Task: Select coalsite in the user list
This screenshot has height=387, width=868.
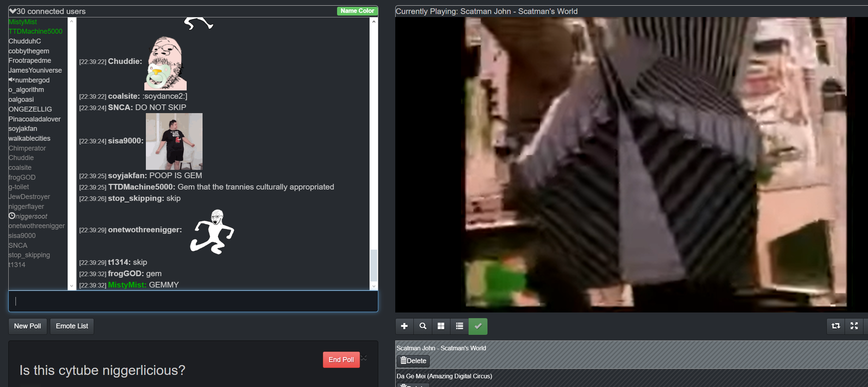Action: [x=20, y=168]
